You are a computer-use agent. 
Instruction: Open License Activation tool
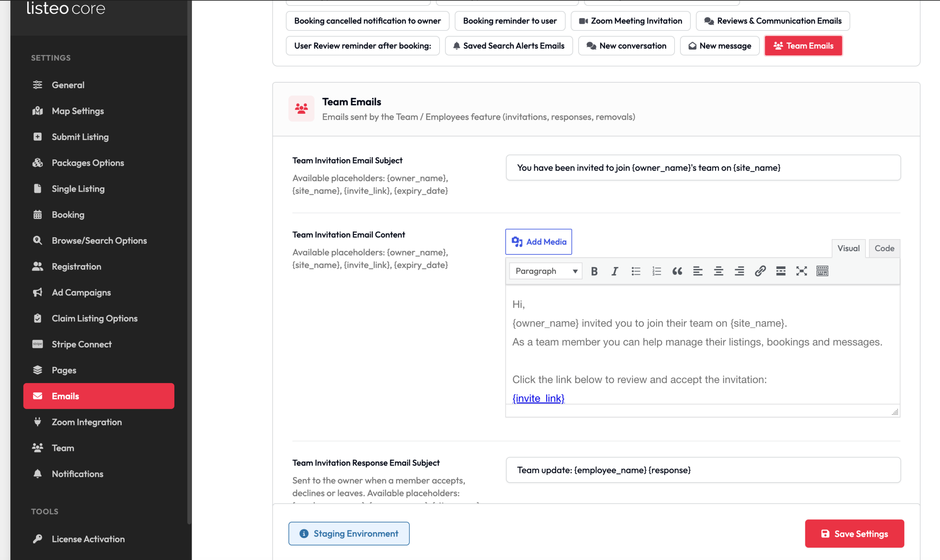click(x=99, y=539)
